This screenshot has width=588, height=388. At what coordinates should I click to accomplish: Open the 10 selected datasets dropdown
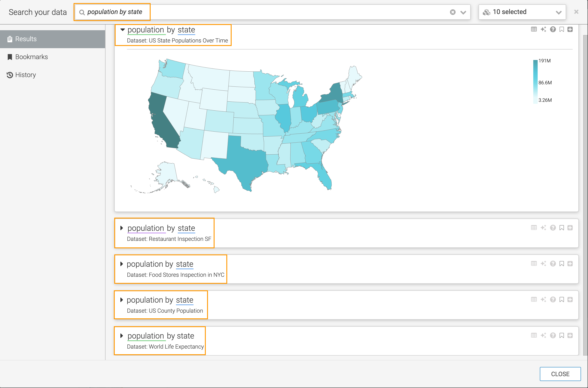pyautogui.click(x=522, y=12)
